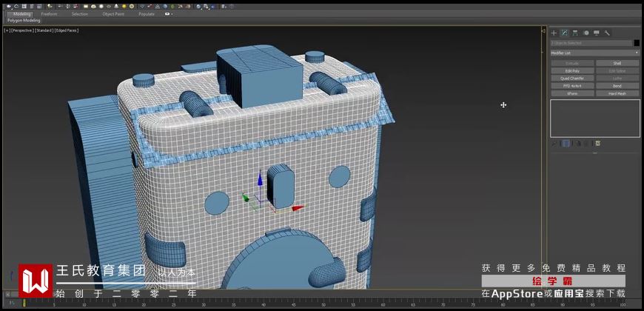
Task: Apply the Quad Chamfer modifier button
Action: tap(572, 78)
